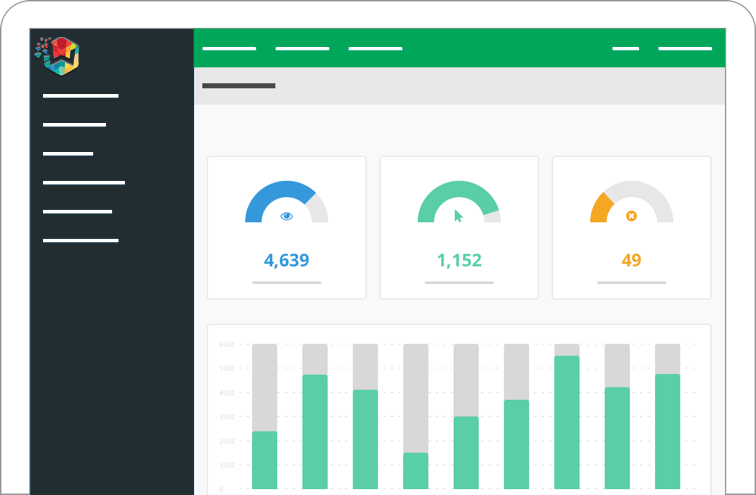Select the first link in the green top bar
Viewport: 756px width, 495px height.
229,49
